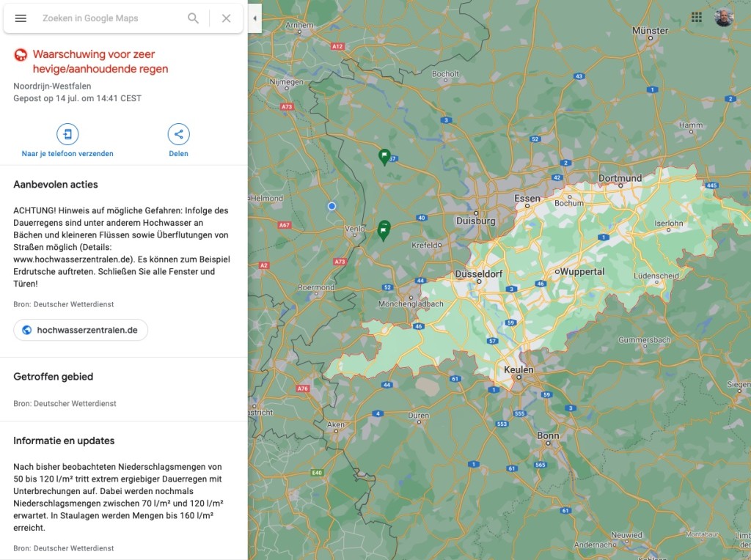The width and height of the screenshot is (751, 560).
Task: Click the Düren town label
Action: (x=419, y=416)
